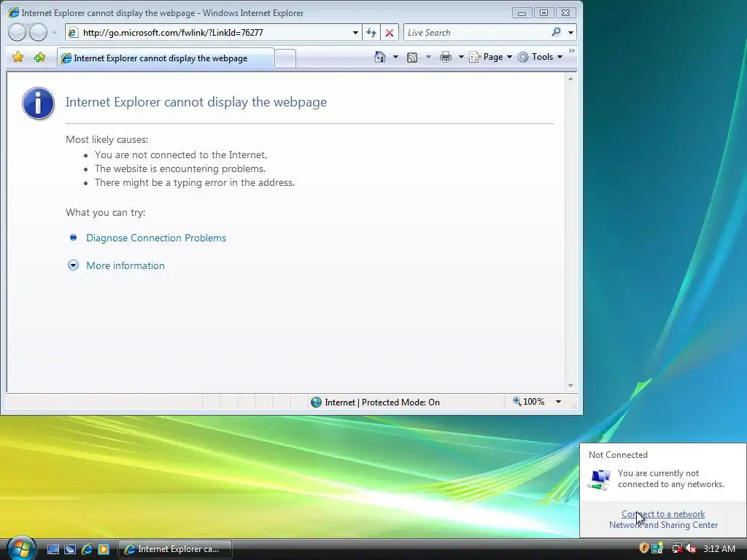Launch Internet Explorer from quick launch
This screenshot has width=747, height=560.
click(87, 549)
